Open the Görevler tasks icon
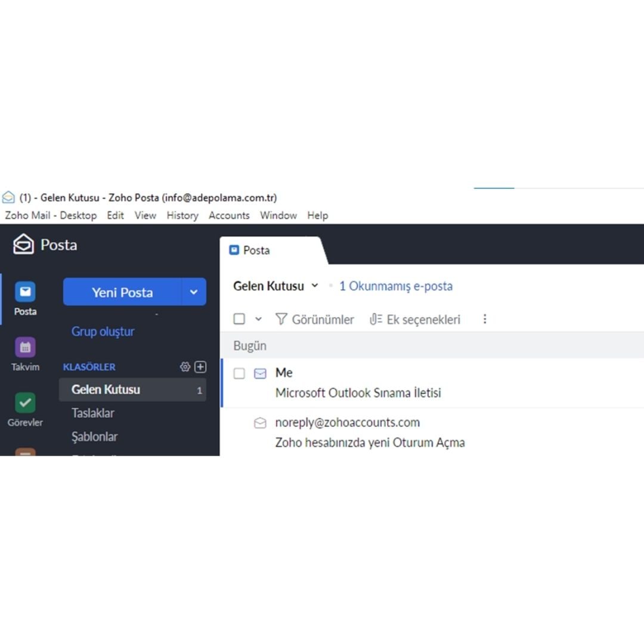 coord(25,402)
